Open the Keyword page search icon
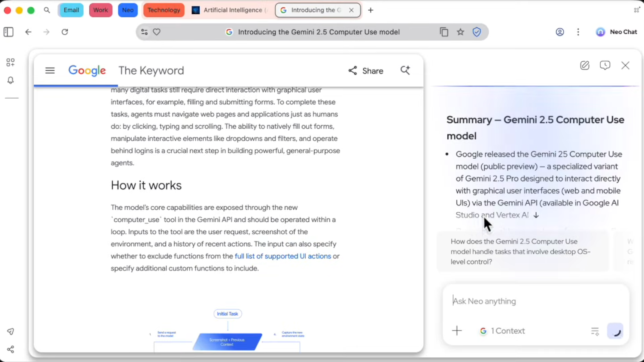Image resolution: width=644 pixels, height=362 pixels. [405, 70]
